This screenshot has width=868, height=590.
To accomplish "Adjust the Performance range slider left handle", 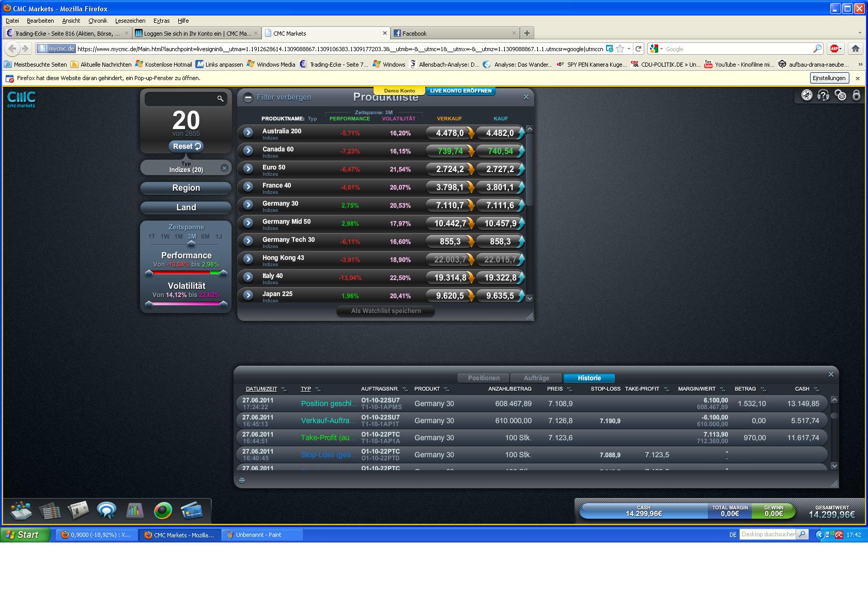I will coord(149,273).
